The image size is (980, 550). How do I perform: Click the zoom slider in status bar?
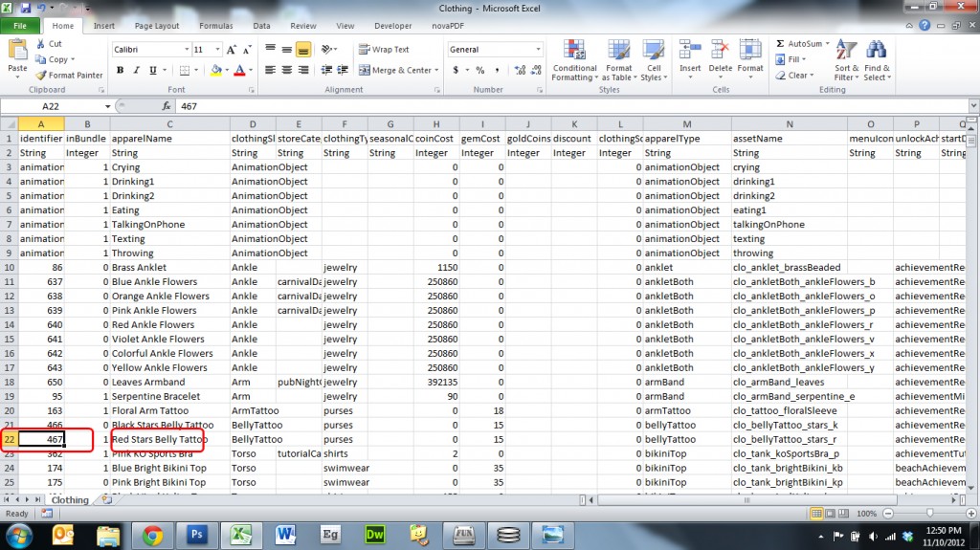click(928, 514)
